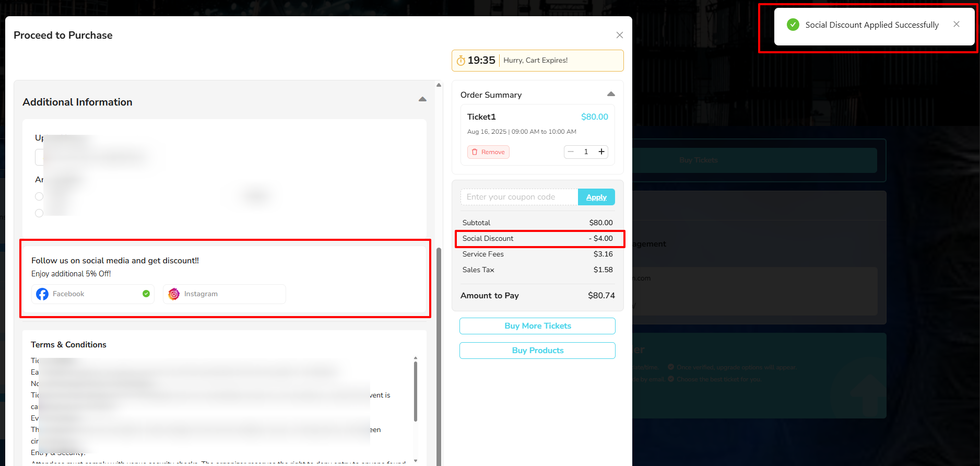Apply the entered coupon code
Viewport: 980px width, 466px height.
[x=596, y=197]
